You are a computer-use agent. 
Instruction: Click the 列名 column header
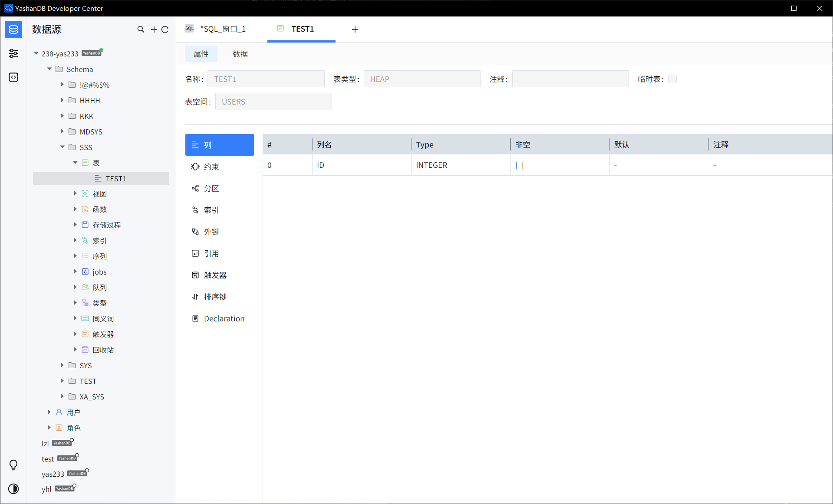(362, 144)
